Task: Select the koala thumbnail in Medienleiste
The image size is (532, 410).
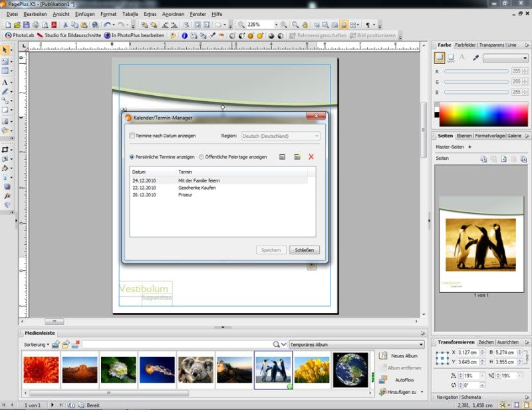Action: (196, 370)
